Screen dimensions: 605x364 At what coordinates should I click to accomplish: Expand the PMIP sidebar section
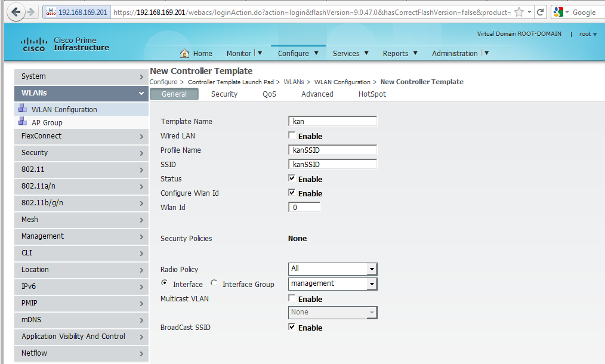[81, 303]
